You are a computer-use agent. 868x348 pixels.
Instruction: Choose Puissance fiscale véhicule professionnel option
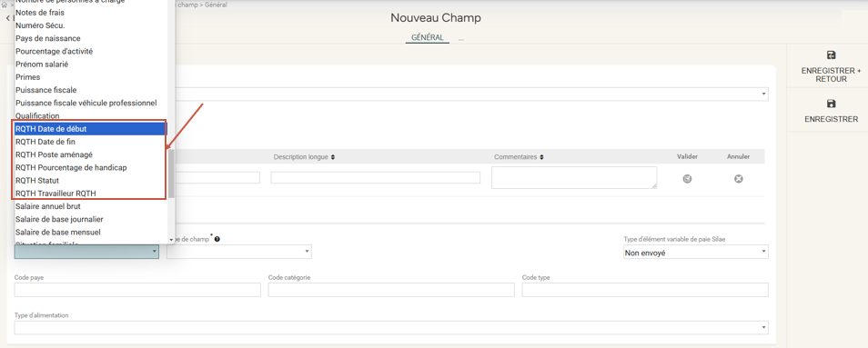[x=91, y=103]
